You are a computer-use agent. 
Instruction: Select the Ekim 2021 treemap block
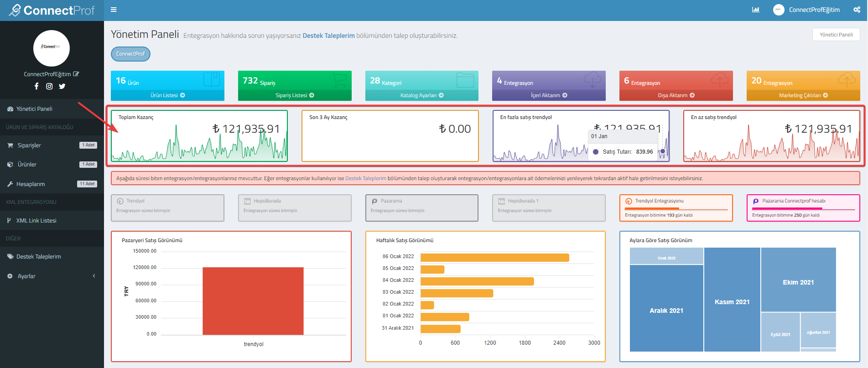pos(798,280)
